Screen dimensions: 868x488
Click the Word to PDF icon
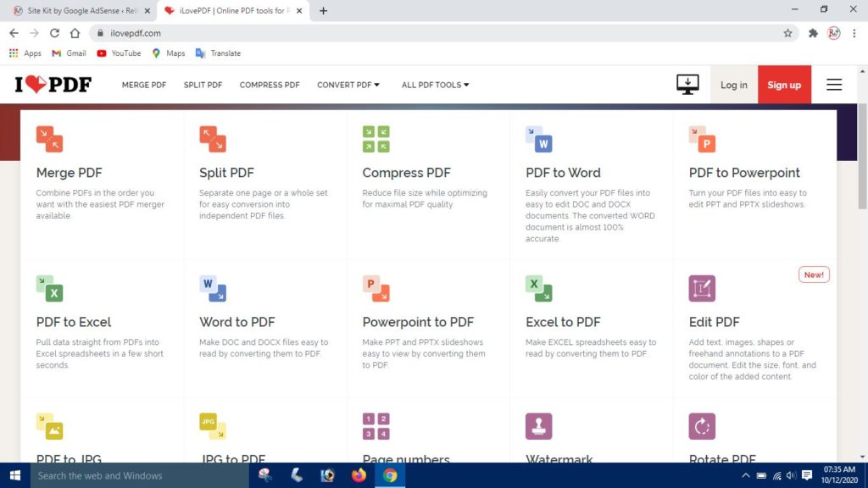coord(213,288)
